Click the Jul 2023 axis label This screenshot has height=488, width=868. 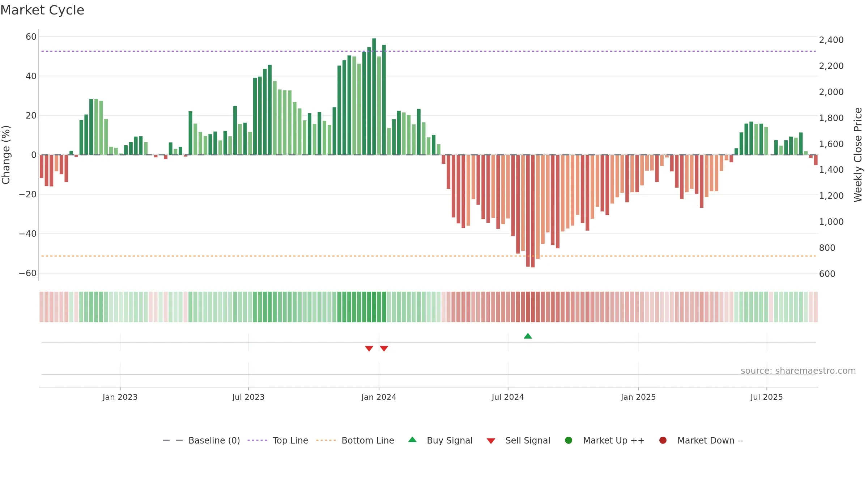click(248, 397)
